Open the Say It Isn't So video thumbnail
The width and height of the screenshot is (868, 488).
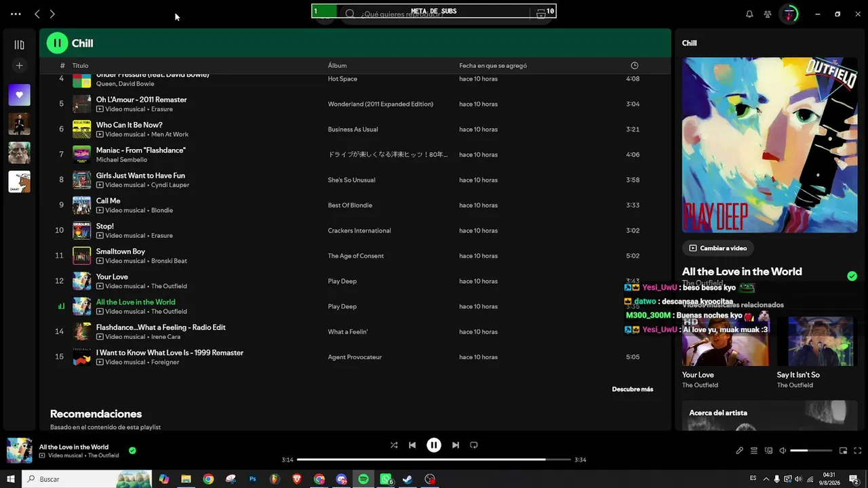pyautogui.click(x=817, y=341)
